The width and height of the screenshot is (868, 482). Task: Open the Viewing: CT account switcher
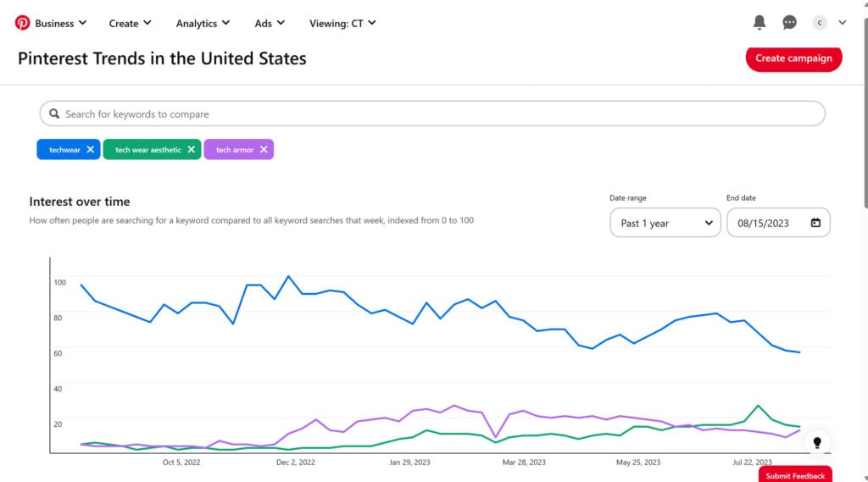[342, 23]
